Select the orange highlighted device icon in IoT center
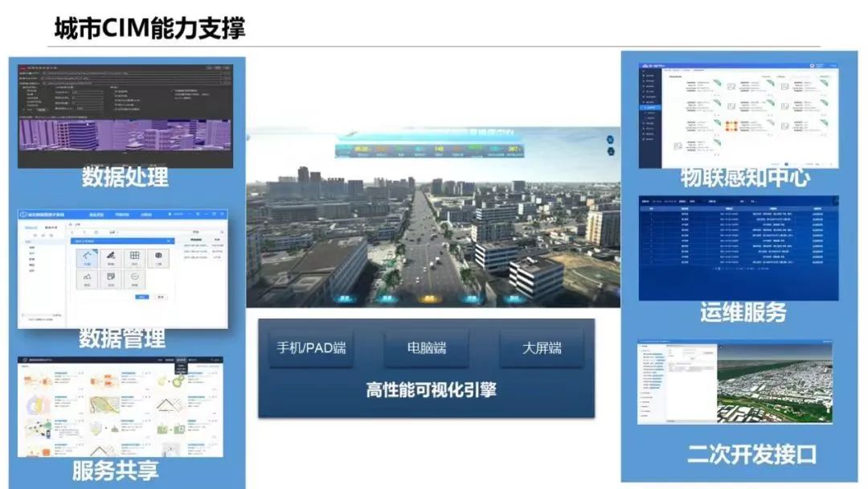 click(732, 126)
